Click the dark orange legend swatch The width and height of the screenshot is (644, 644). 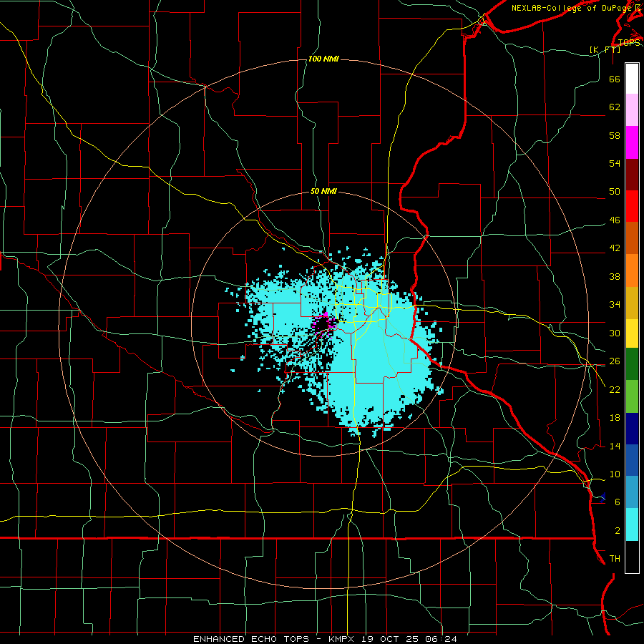[x=632, y=238]
